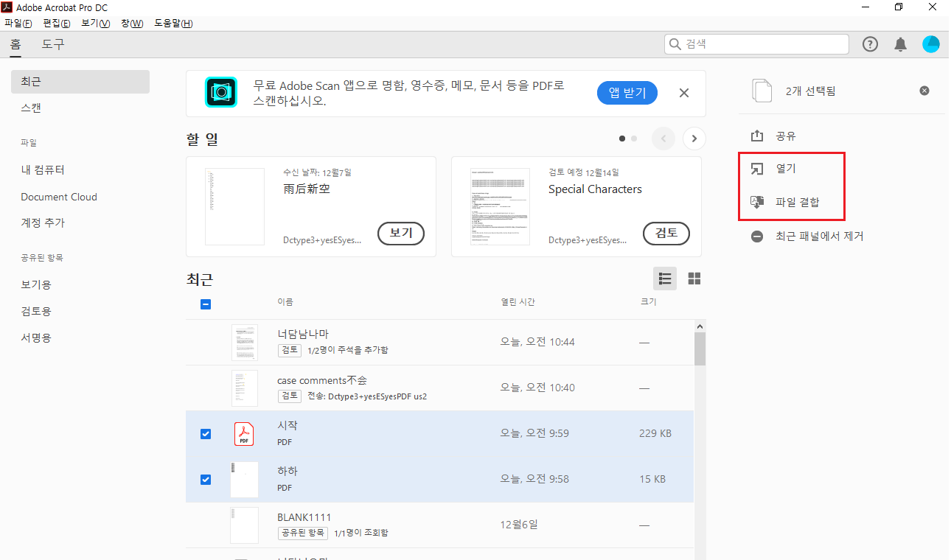
Task: Click 검토 button on Special Characters card
Action: [x=666, y=234]
